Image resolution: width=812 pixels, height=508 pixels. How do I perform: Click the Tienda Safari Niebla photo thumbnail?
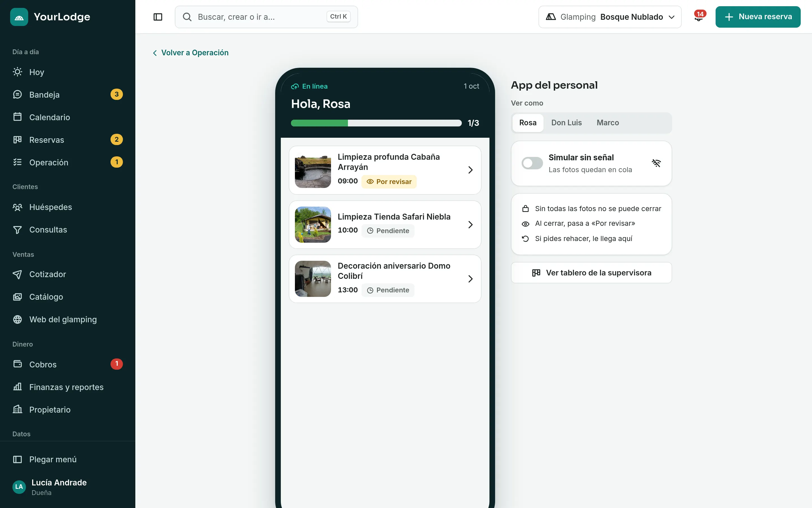[313, 224]
